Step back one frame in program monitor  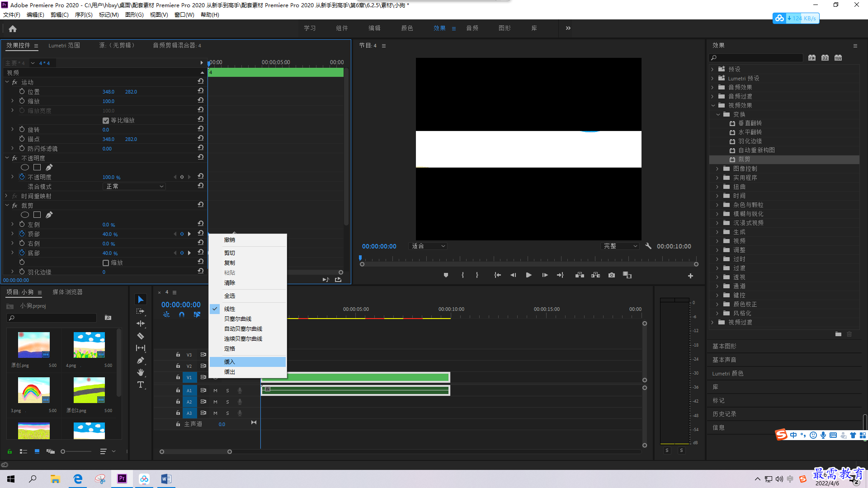click(x=513, y=275)
